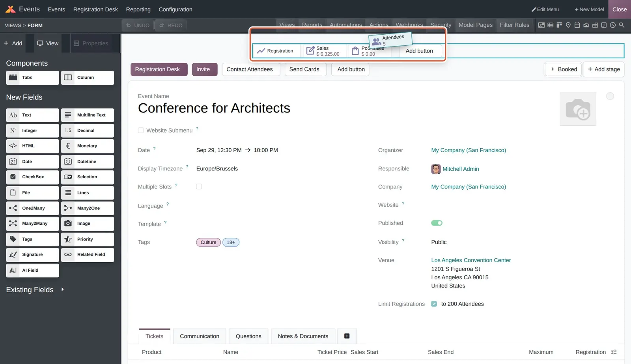Expand the Existing Fields section
Image resolution: width=631 pixels, height=364 pixels.
click(35, 290)
